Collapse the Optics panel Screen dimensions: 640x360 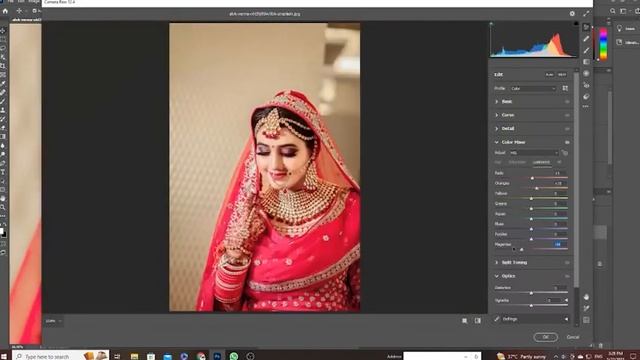click(x=497, y=276)
